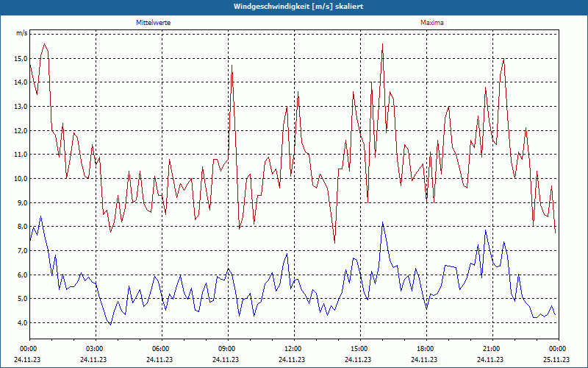
Task: Select the '00:00' label above '25.11.23'
Action: pos(559,349)
